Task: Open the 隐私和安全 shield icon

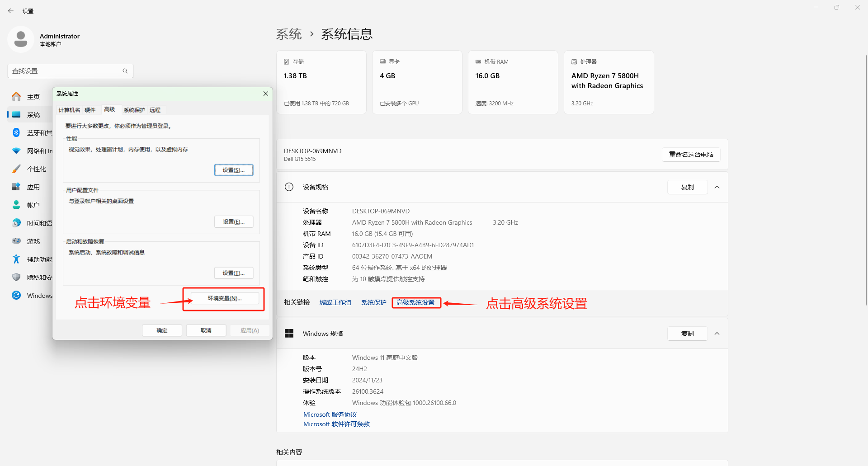Action: pos(16,277)
